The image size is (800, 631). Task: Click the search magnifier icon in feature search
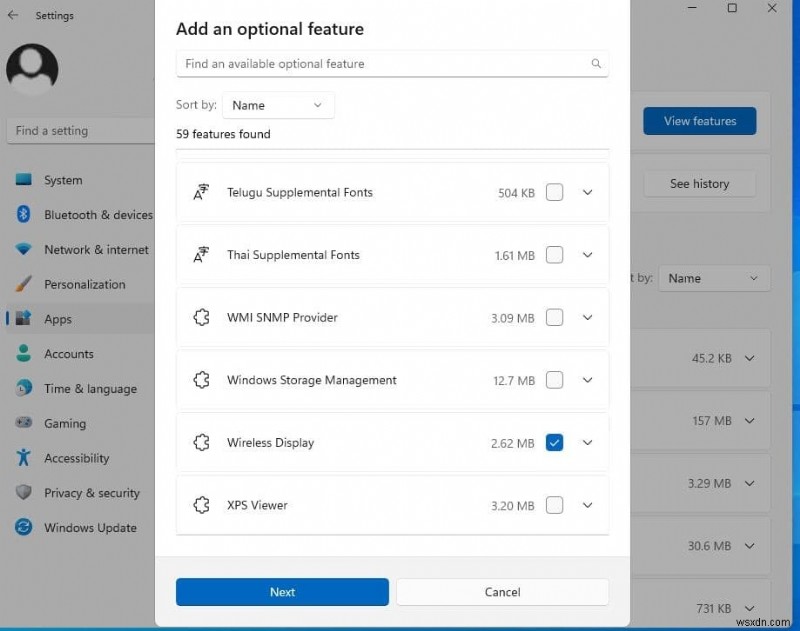(596, 64)
